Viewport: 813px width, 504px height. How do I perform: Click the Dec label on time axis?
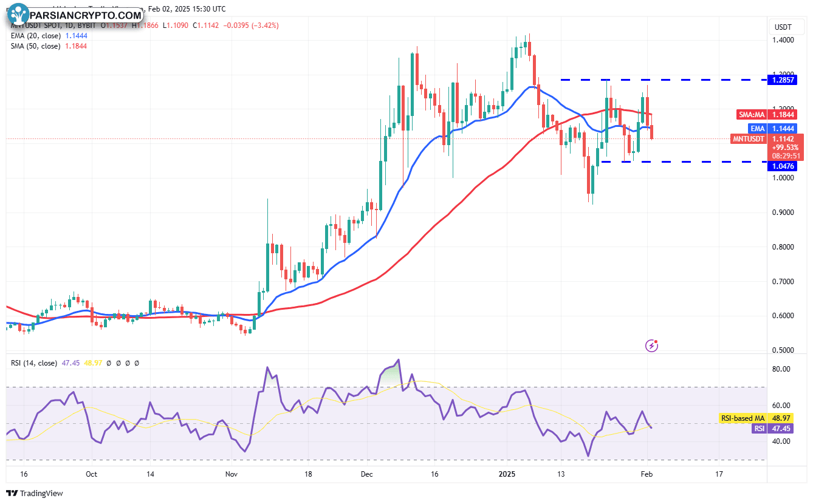tap(367, 475)
